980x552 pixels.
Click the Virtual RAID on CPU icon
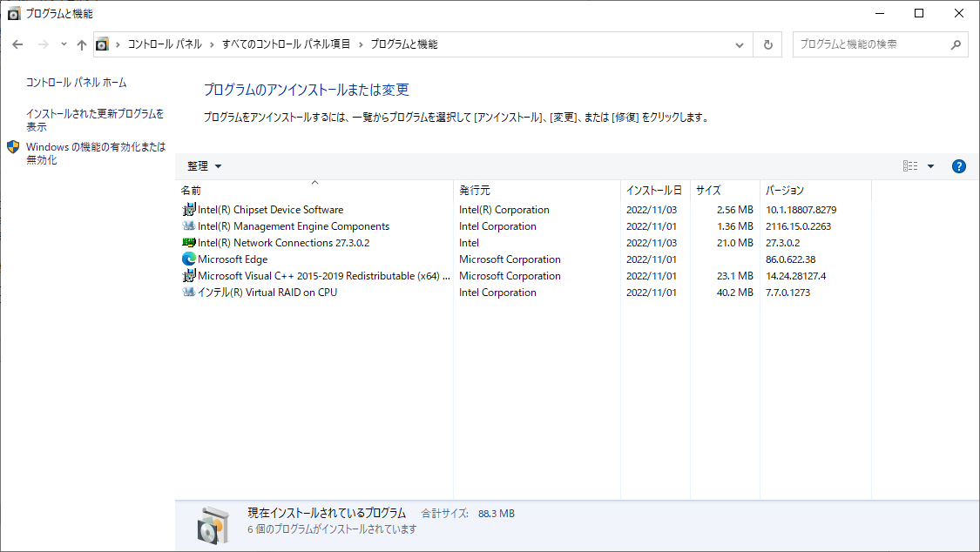[x=189, y=293]
